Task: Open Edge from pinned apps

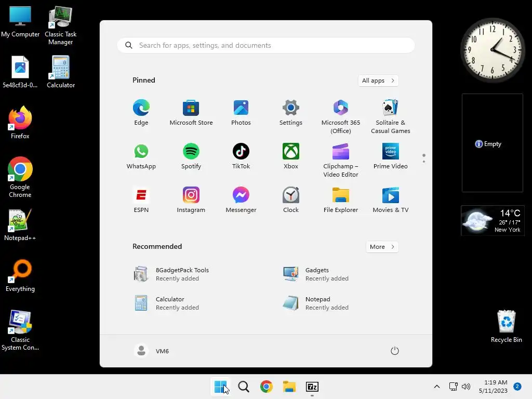Action: tap(141, 113)
